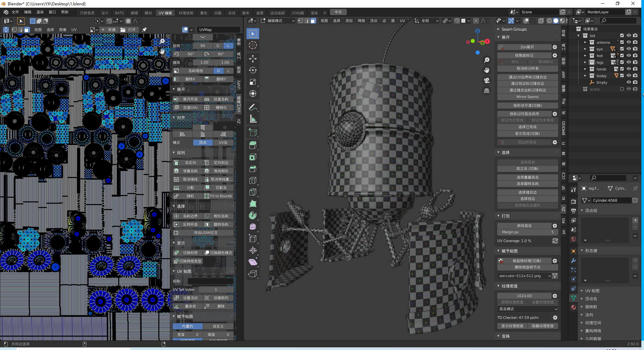The image size is (644, 350).
Task: Click the viewport zoom magnifier gizmo
Action: [487, 60]
